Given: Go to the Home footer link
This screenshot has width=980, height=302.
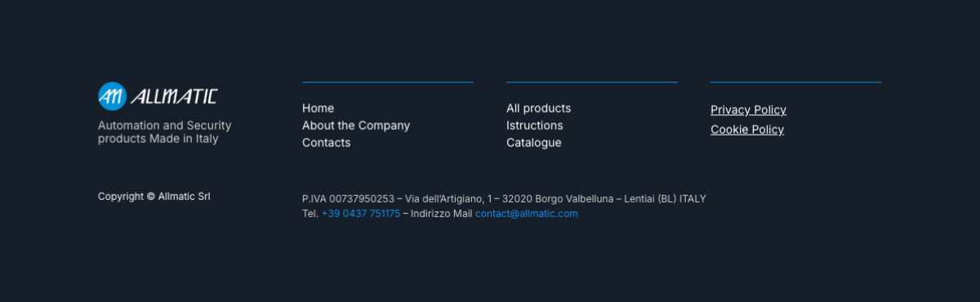Looking at the screenshot, I should (x=318, y=108).
